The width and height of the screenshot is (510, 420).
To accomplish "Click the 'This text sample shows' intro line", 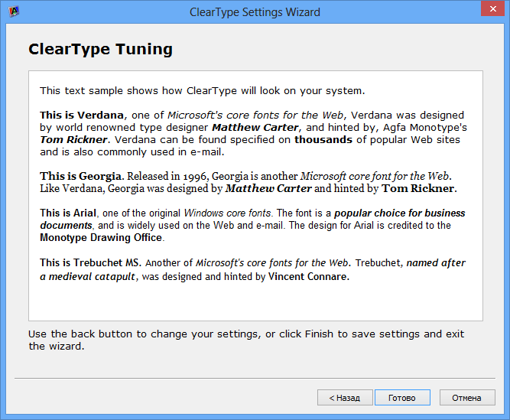I will (202, 90).
